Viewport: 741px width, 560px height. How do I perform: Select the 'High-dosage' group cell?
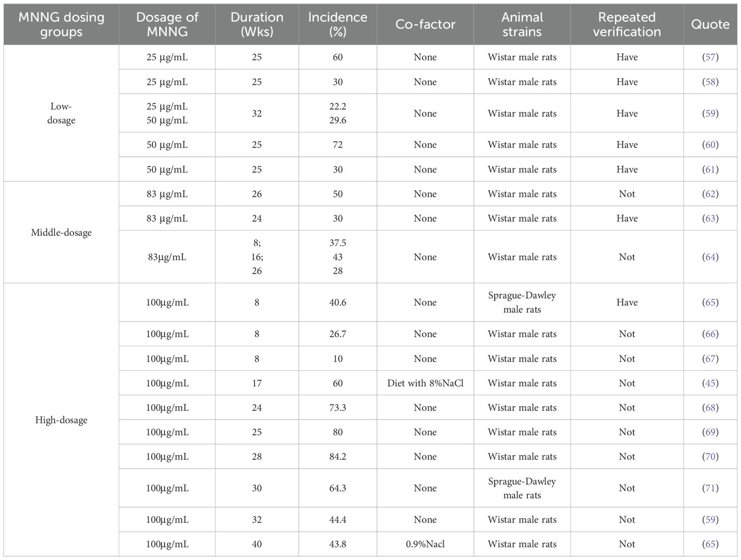61,420
